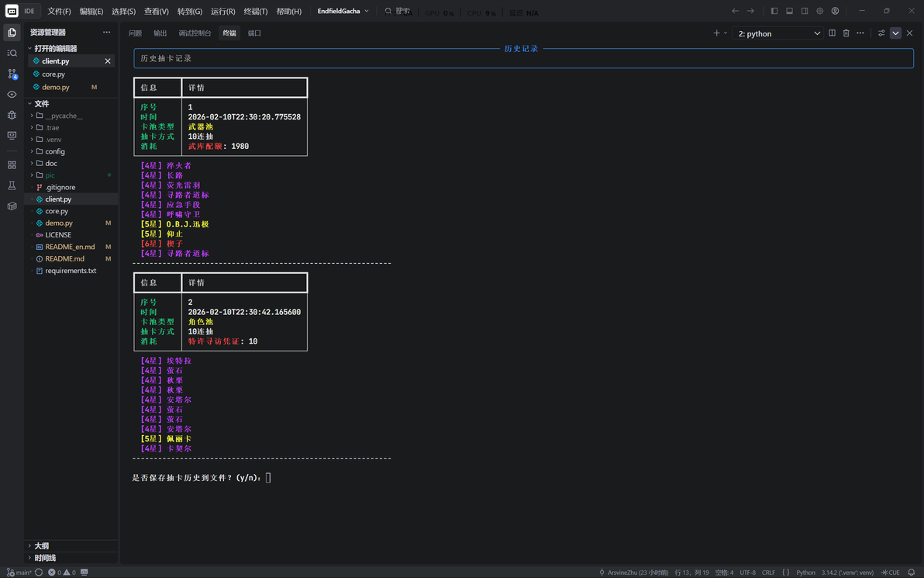Change CRLF line ending in status bar
This screenshot has height=578, width=924.
pyautogui.click(x=768, y=572)
